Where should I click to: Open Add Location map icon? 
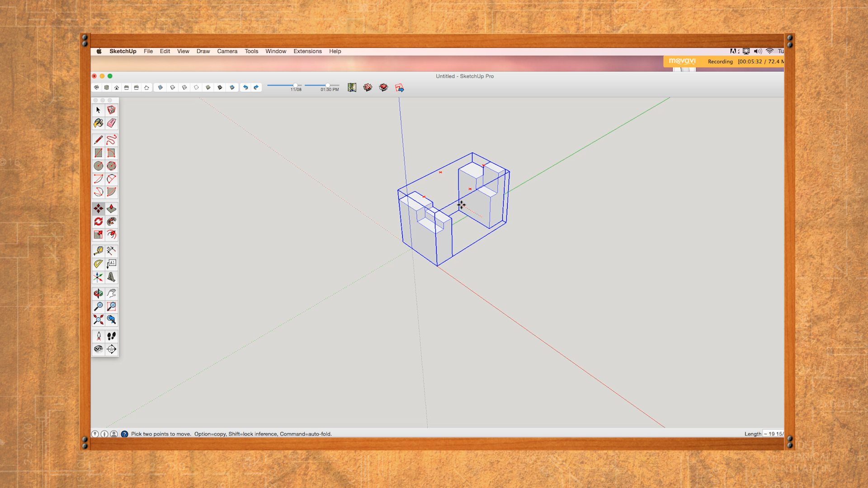352,88
